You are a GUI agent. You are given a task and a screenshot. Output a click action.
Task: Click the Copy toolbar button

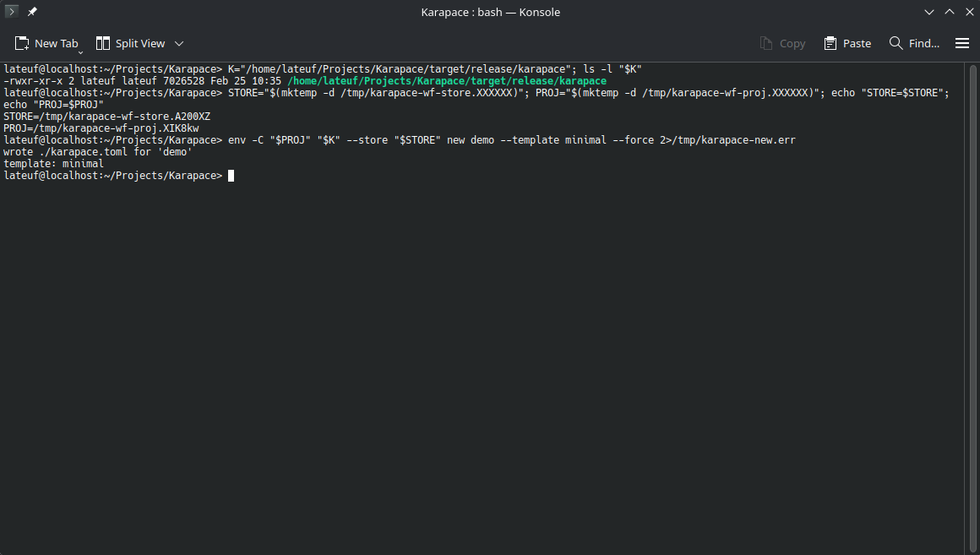coord(782,43)
